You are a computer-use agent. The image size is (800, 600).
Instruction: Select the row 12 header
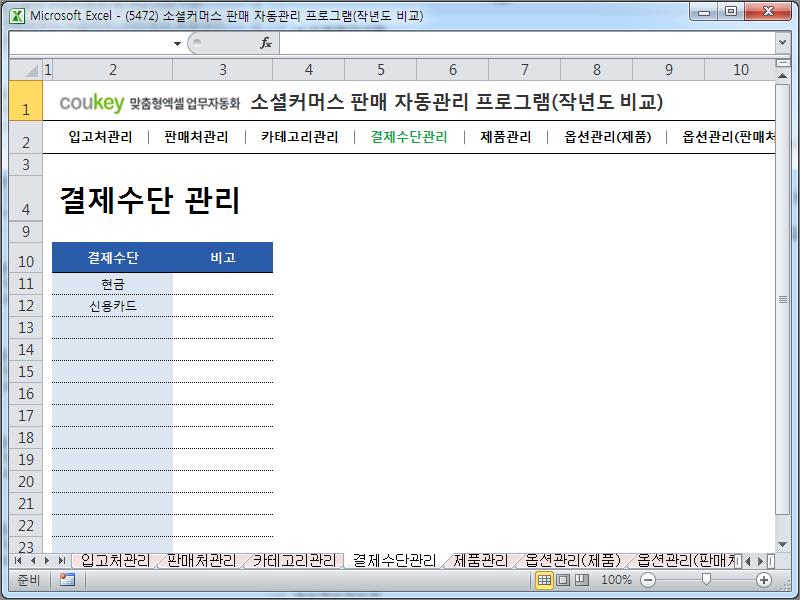[26, 306]
